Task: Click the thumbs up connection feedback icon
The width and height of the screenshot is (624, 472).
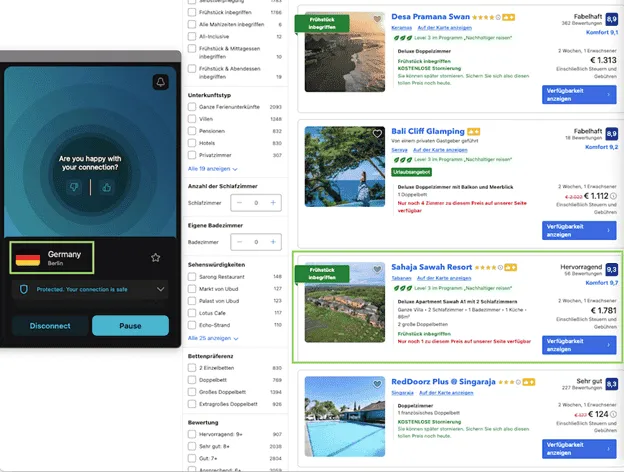Action: [106, 187]
